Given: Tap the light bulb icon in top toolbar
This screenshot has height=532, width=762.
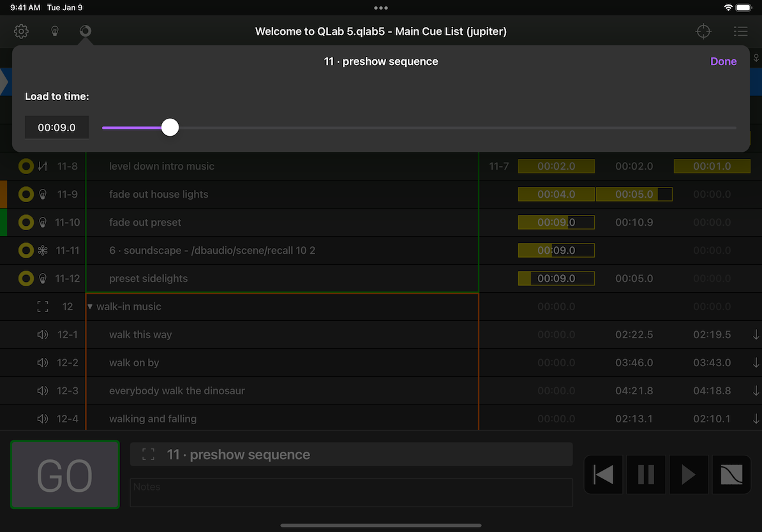Looking at the screenshot, I should tap(55, 31).
